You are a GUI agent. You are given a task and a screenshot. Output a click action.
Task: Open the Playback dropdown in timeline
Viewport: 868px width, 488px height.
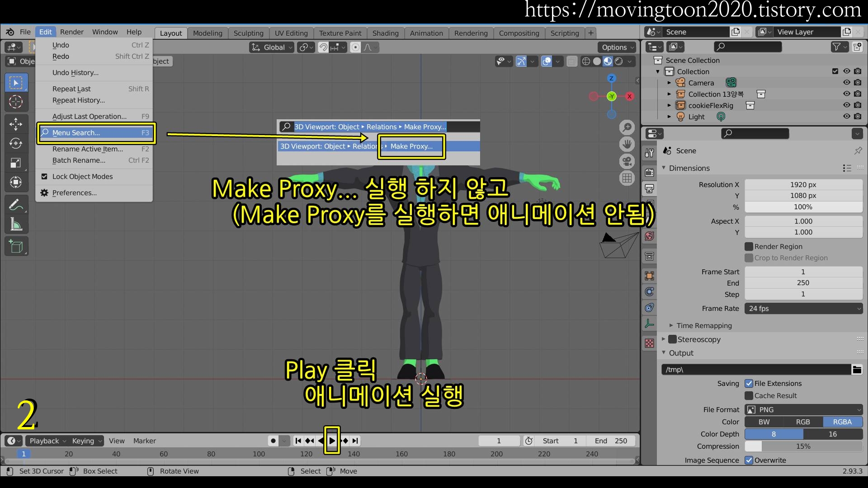coord(47,441)
